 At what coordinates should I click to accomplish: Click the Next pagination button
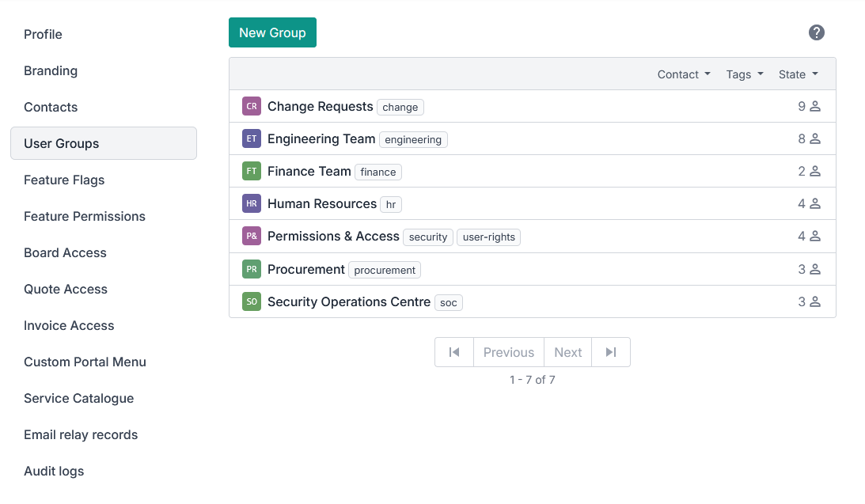tap(567, 352)
